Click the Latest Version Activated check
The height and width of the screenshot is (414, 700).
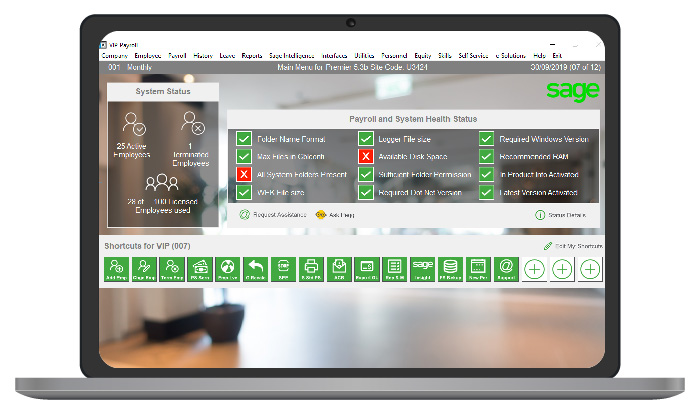click(486, 192)
